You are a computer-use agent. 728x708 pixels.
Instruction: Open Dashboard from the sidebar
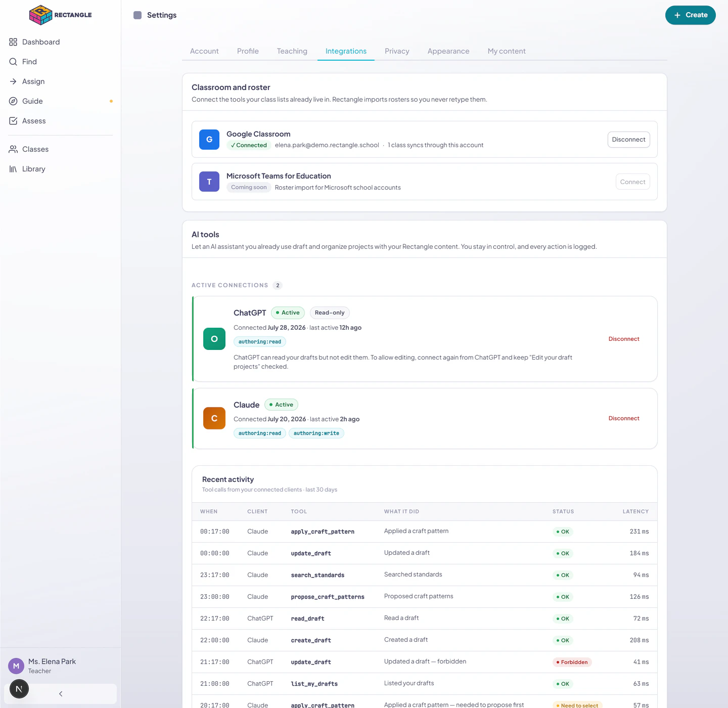(x=61, y=42)
